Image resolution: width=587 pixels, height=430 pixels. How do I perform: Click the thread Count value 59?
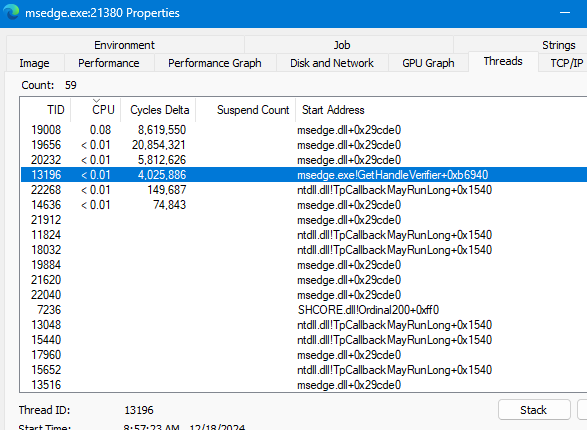click(71, 85)
